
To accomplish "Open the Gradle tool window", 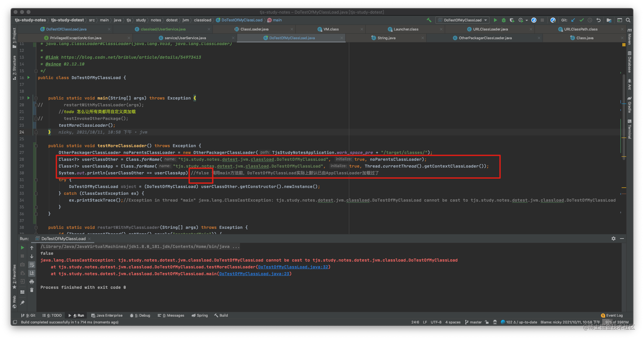I will pyautogui.click(x=629, y=105).
